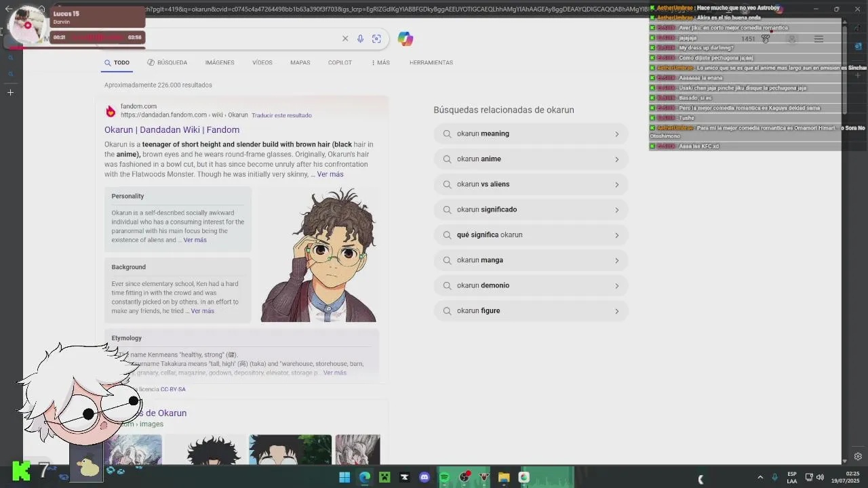The width and height of the screenshot is (868, 488).
Task: Expand Background section Ver más
Action: [202, 311]
